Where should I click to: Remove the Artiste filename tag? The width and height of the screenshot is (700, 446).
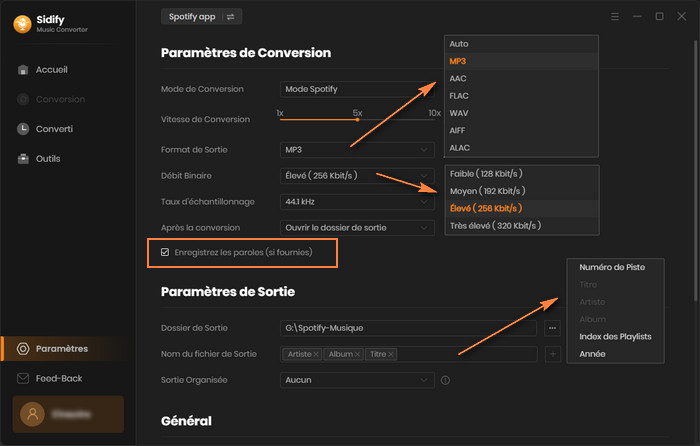(316, 354)
